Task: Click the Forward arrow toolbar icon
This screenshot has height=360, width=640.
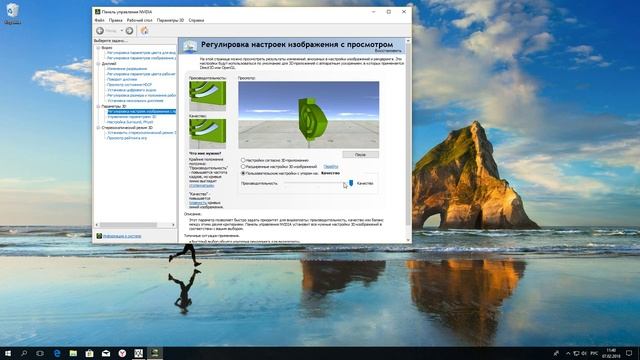Action: coord(129,31)
